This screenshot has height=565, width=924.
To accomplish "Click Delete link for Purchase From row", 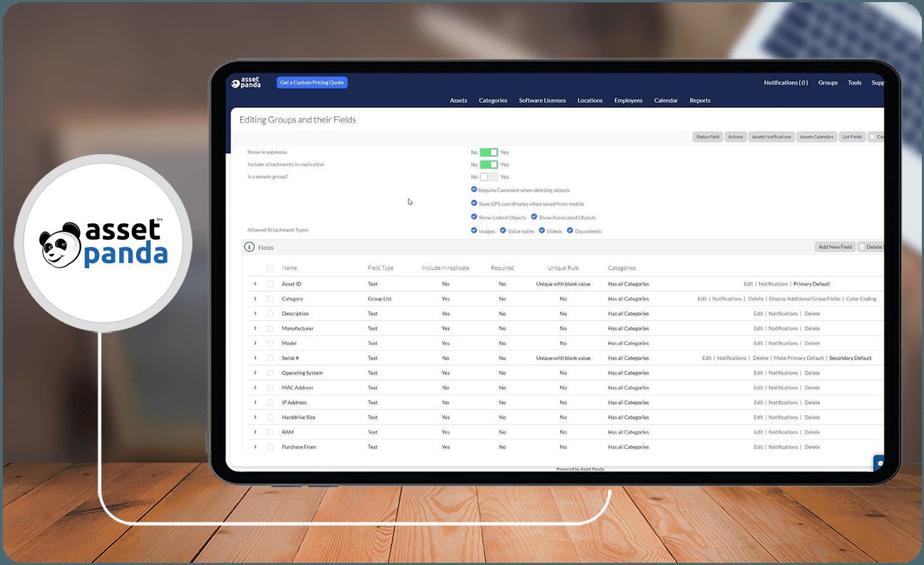I will pyautogui.click(x=812, y=447).
